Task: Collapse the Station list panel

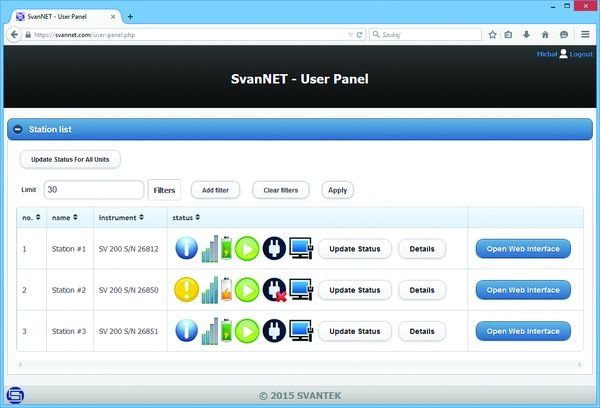Action: point(19,130)
